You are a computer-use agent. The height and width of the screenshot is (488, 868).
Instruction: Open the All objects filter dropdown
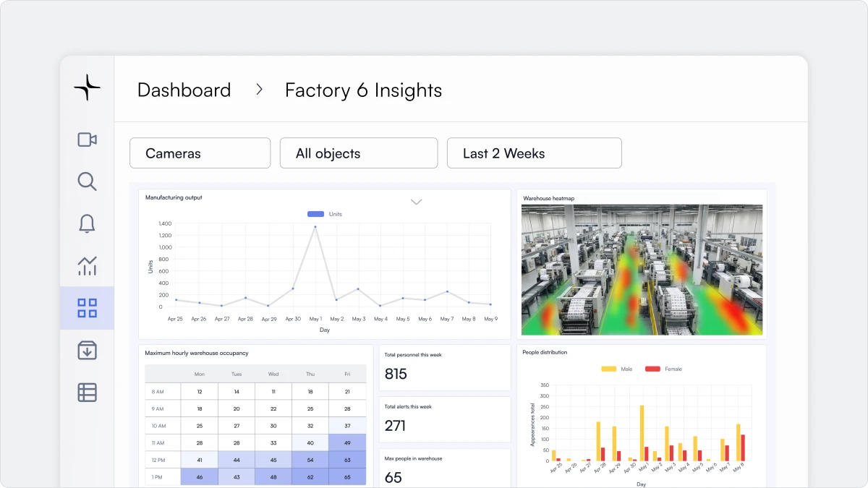point(359,153)
